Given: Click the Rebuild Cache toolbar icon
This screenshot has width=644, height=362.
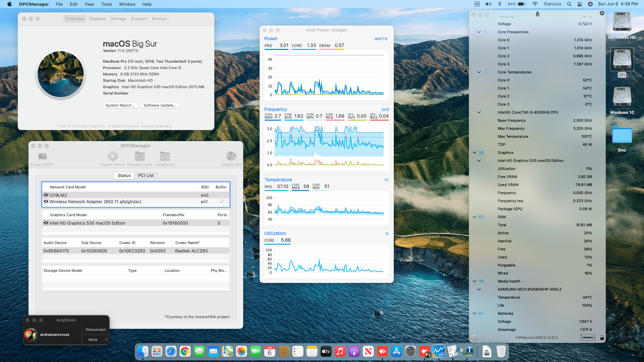Looking at the screenshot, I should (140, 156).
